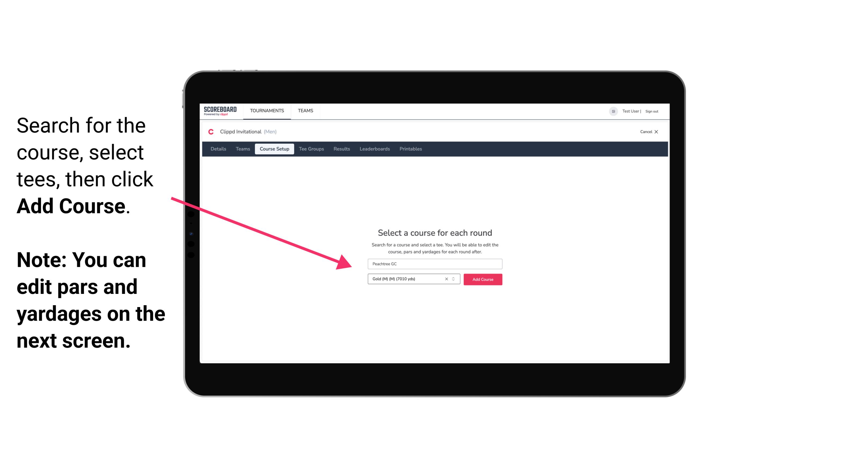868x467 pixels.
Task: Select the Course Setup tab
Action: coord(274,149)
